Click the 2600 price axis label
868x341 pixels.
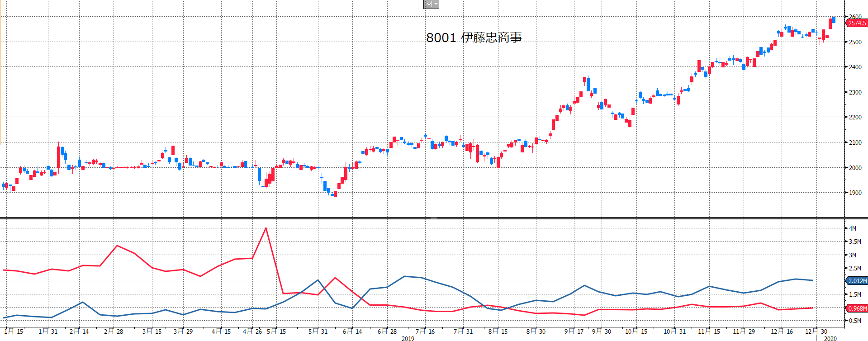[855, 17]
